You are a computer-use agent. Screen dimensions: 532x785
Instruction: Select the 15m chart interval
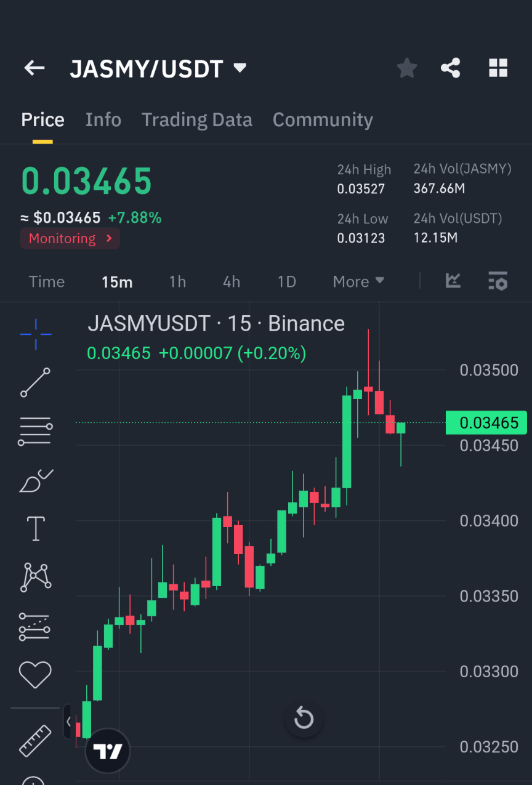pos(117,282)
